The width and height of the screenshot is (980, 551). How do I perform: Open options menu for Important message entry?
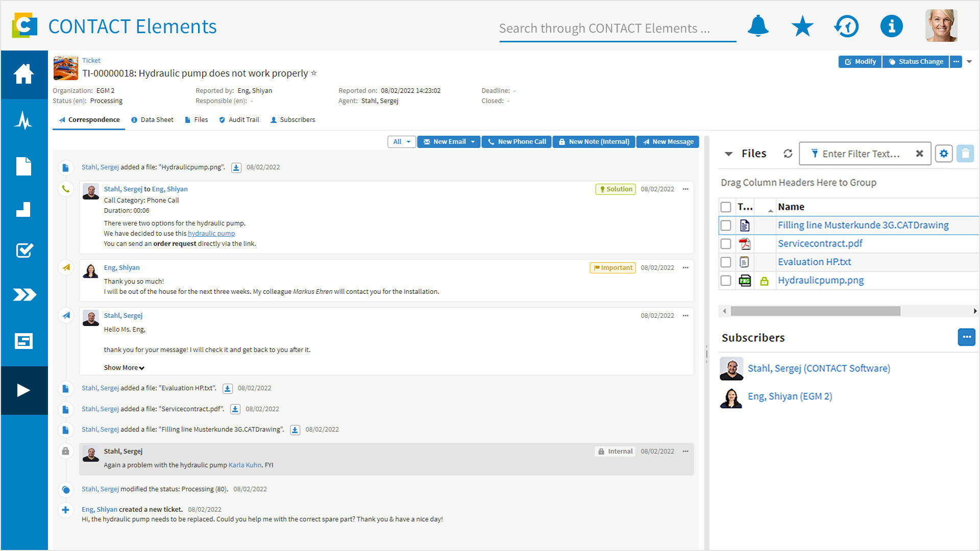685,268
